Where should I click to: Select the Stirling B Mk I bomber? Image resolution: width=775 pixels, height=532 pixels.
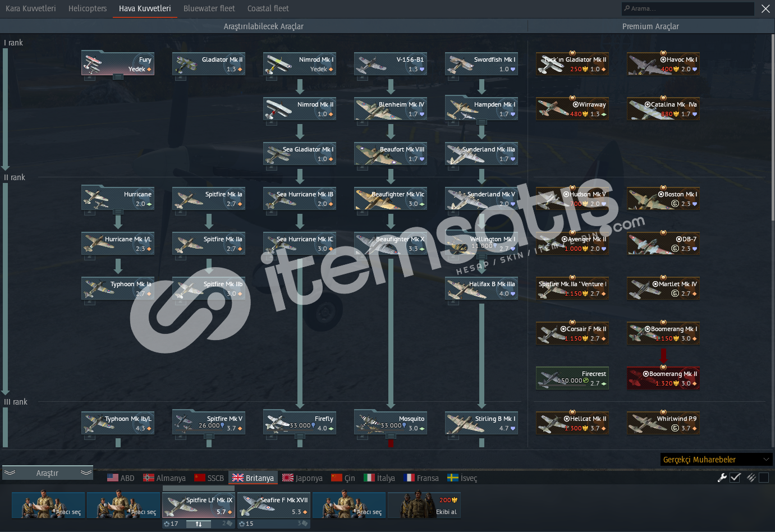point(481,423)
